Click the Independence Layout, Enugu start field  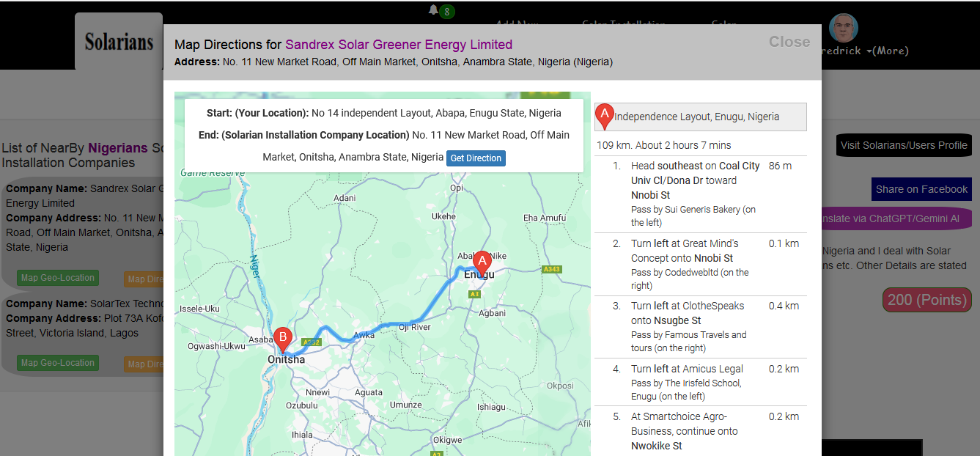701,117
